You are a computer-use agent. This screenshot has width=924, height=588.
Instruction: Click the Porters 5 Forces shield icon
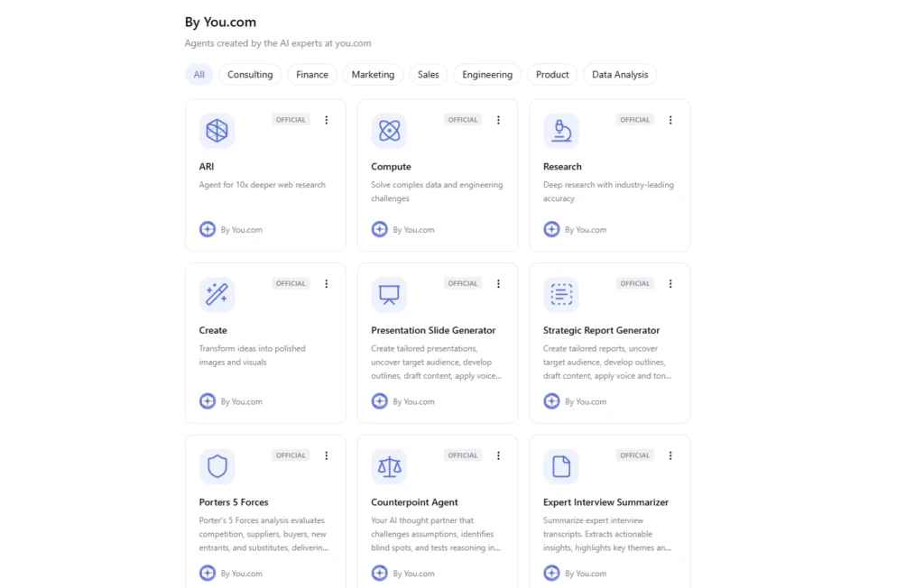[x=217, y=466]
